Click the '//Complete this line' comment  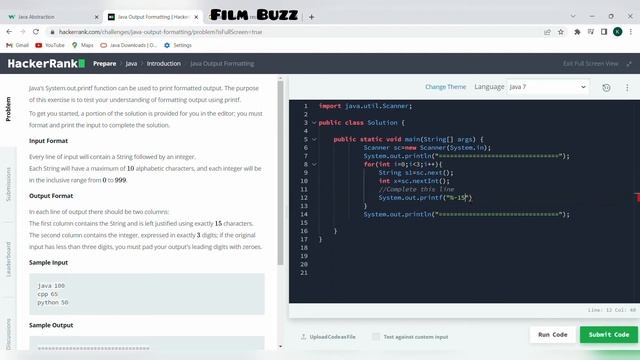click(x=416, y=189)
